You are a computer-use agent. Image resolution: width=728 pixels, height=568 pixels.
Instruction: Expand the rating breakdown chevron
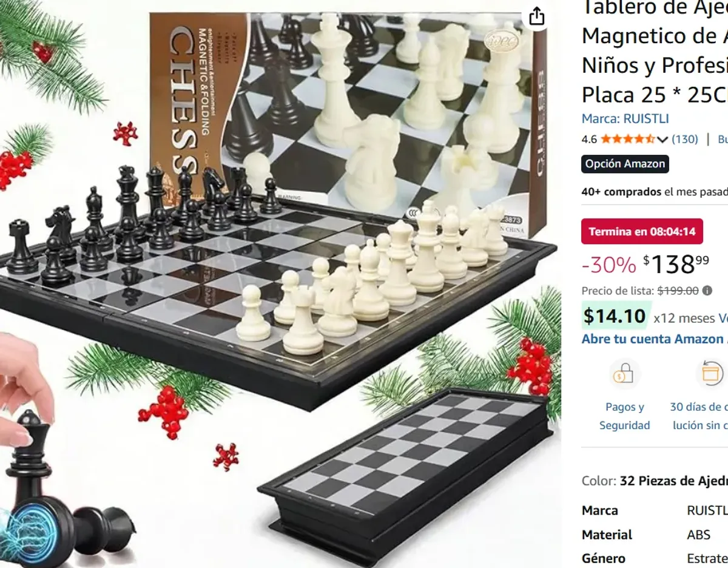[662, 140]
